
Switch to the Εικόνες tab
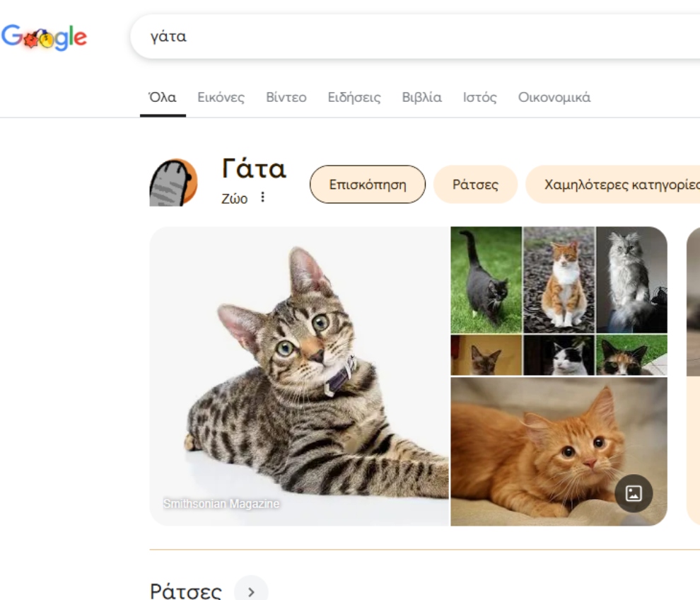coord(221,98)
